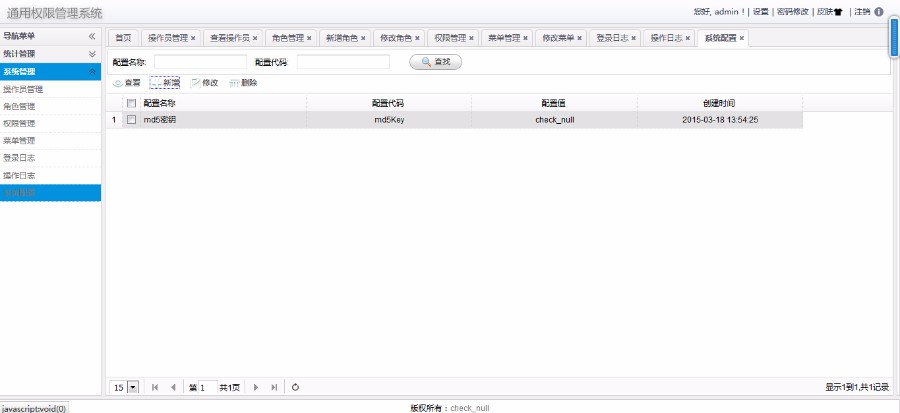Click the info icon beside 注销
Viewport: 900px width, 413px height.
[879, 11]
